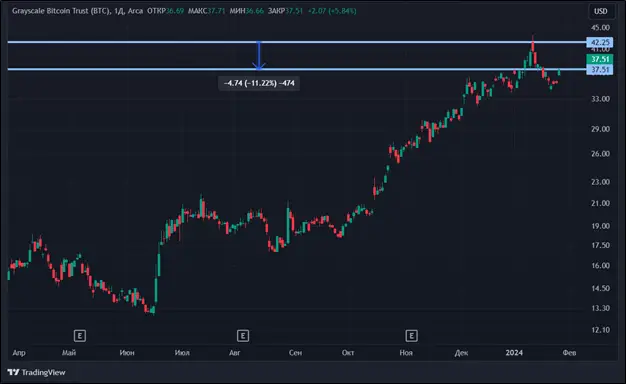Click the 16.00 price axis label
This screenshot has height=384, width=626.
pyautogui.click(x=600, y=265)
